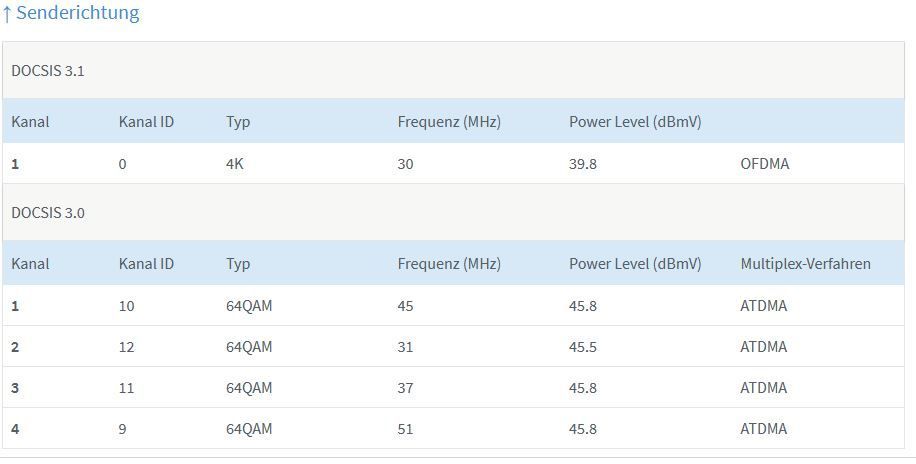Click the Typ header in DOCSIS 3.1
Viewport: 916px width, 464px height.
238,122
